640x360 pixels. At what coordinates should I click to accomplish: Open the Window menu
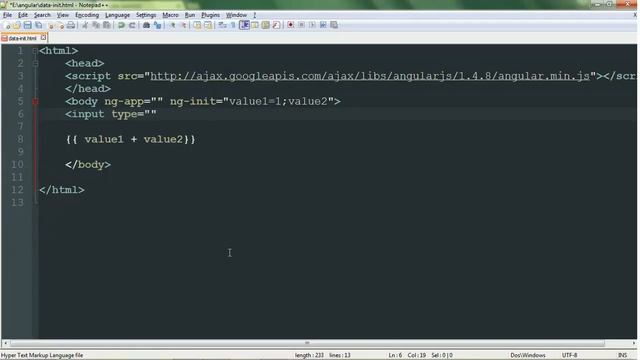tap(236, 15)
